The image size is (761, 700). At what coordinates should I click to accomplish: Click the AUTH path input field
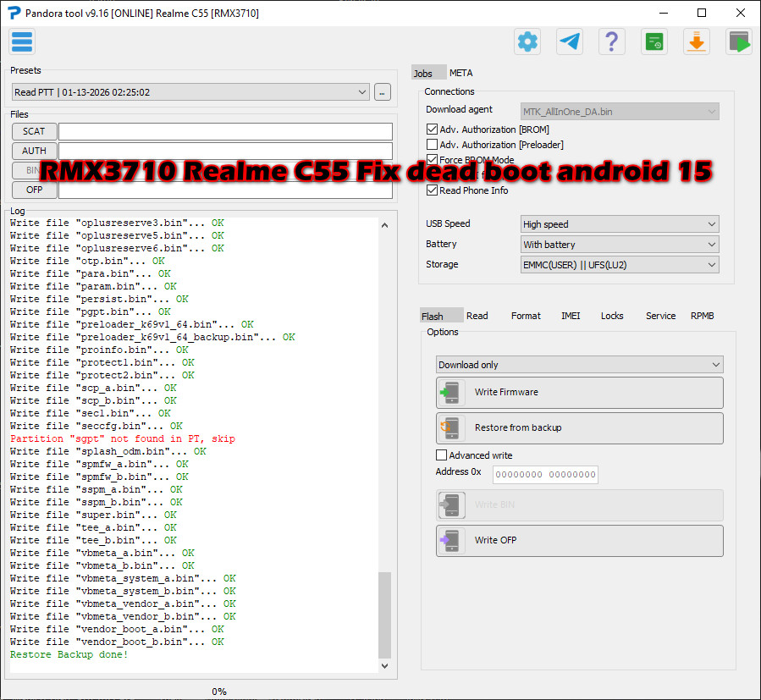(x=225, y=151)
